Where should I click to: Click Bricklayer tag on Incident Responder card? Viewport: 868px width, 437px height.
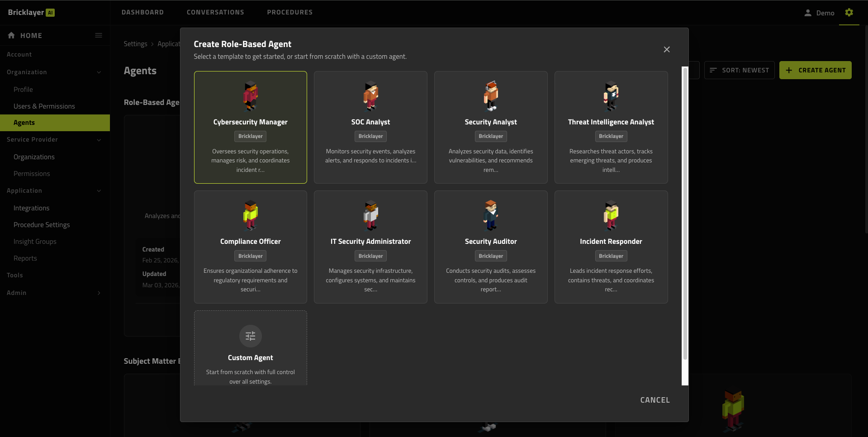pos(611,256)
